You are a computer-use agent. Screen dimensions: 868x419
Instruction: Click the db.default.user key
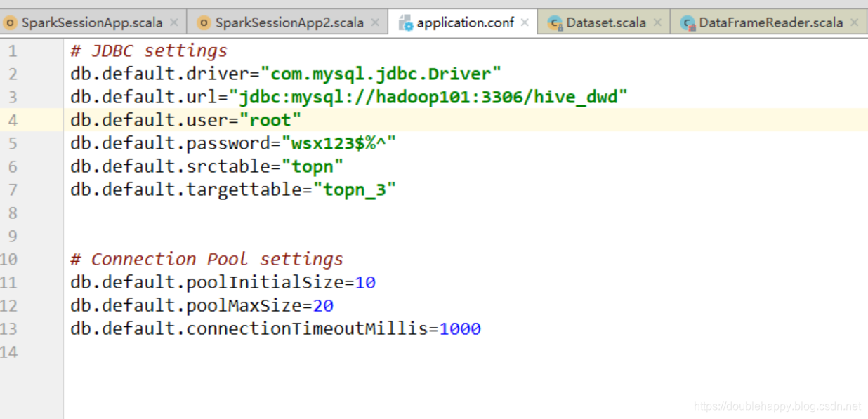150,120
